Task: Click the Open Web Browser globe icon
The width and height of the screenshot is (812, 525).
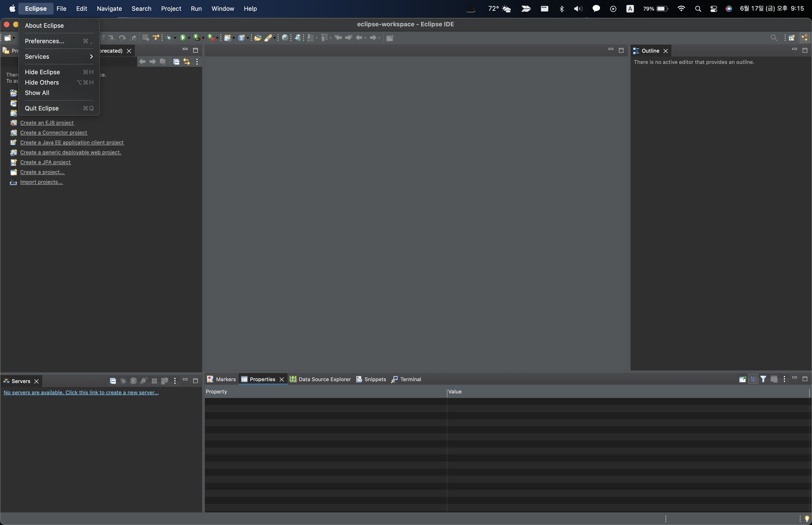Action: tap(285, 38)
